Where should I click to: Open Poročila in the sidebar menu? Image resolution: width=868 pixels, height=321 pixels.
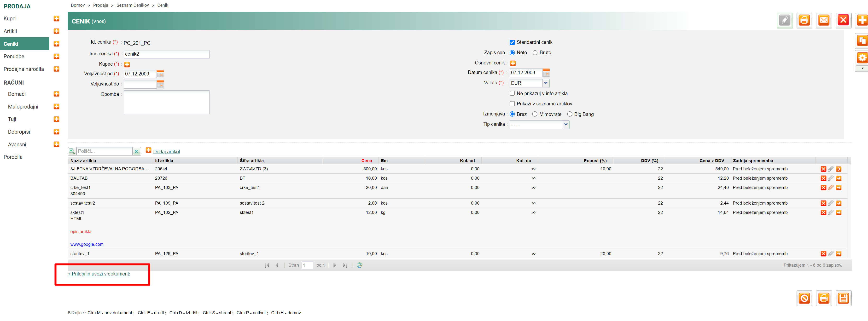point(13,157)
